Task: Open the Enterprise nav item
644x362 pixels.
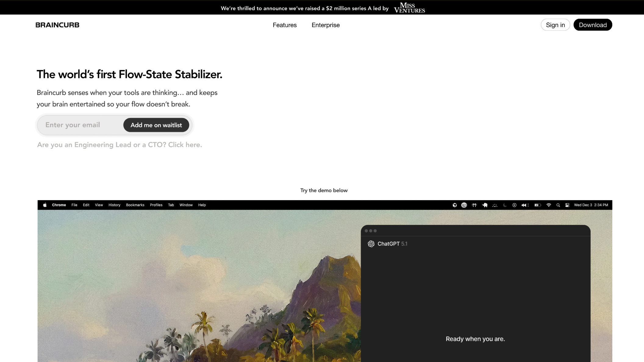Action: [x=325, y=25]
